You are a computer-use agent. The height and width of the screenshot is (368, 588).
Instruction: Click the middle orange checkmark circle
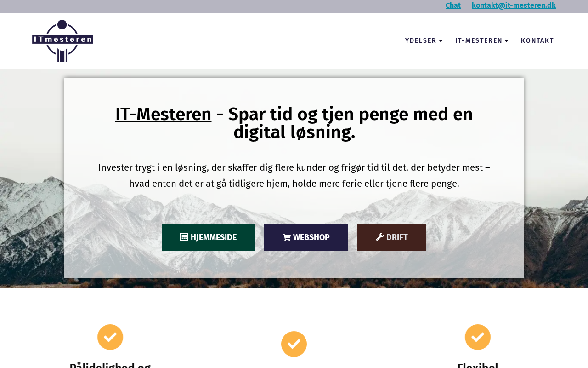point(294,344)
